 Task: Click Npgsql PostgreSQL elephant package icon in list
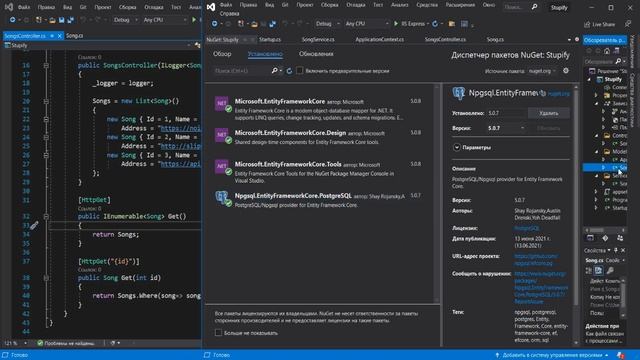coord(222,198)
